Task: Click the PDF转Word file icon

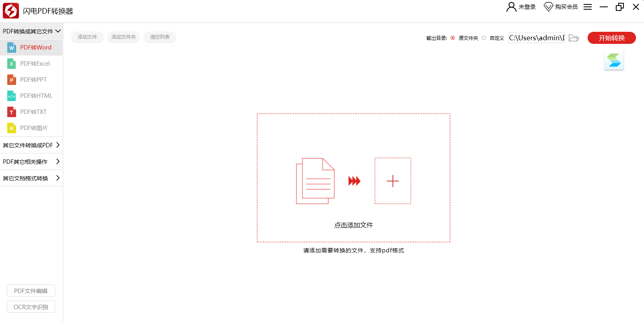Action: coord(12,47)
